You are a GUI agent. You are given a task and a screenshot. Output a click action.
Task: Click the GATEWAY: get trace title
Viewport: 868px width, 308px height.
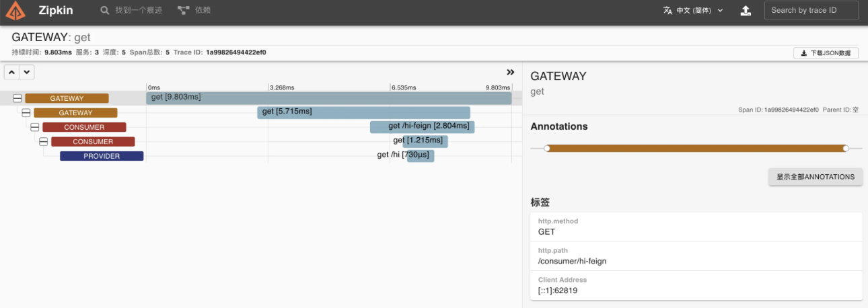point(51,37)
